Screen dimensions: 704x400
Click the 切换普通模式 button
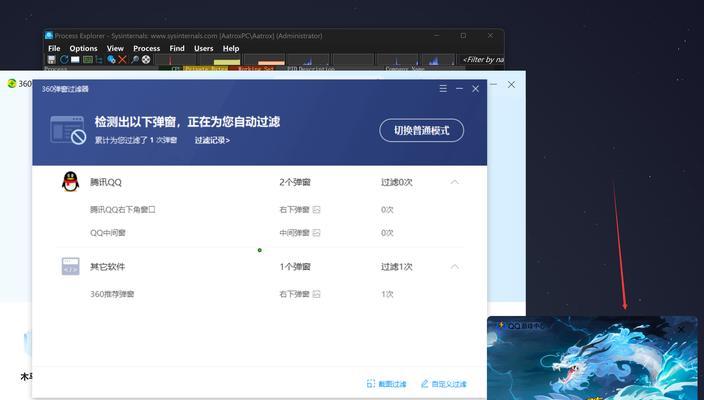click(x=422, y=131)
